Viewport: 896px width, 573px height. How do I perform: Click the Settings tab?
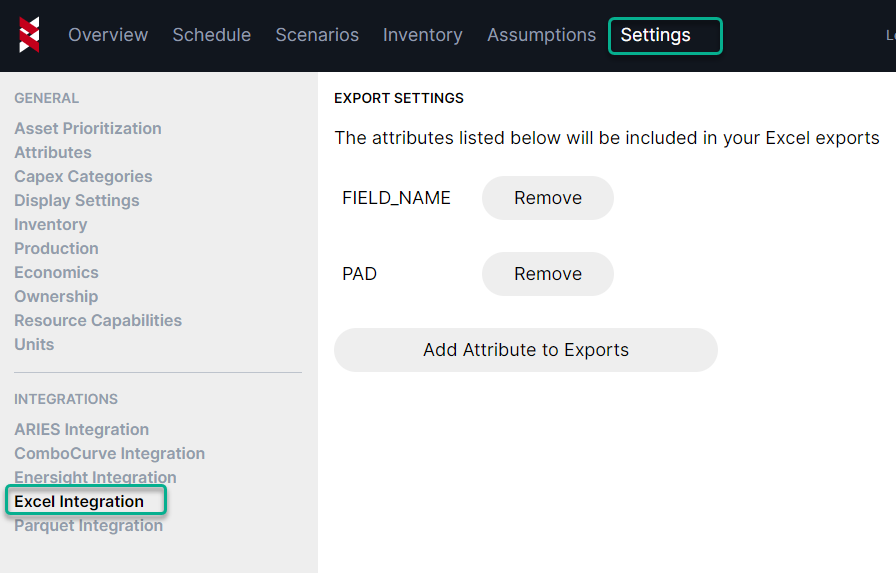click(x=656, y=35)
